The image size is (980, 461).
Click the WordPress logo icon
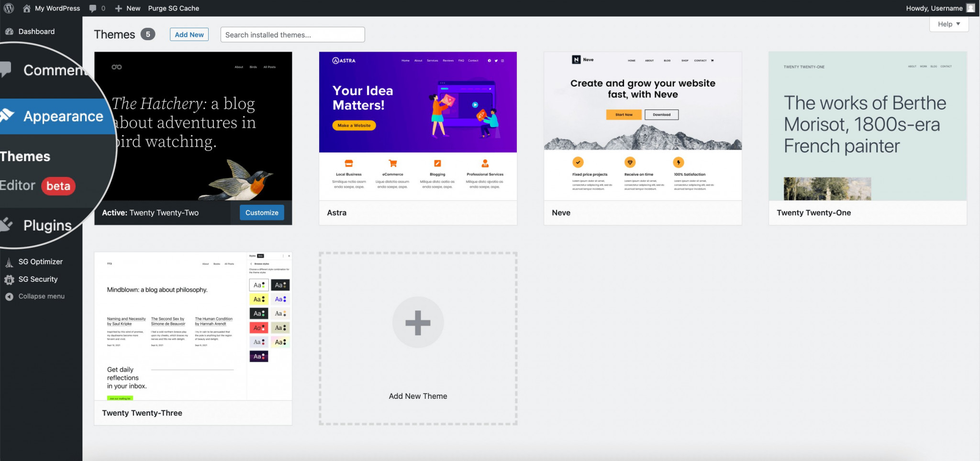9,8
